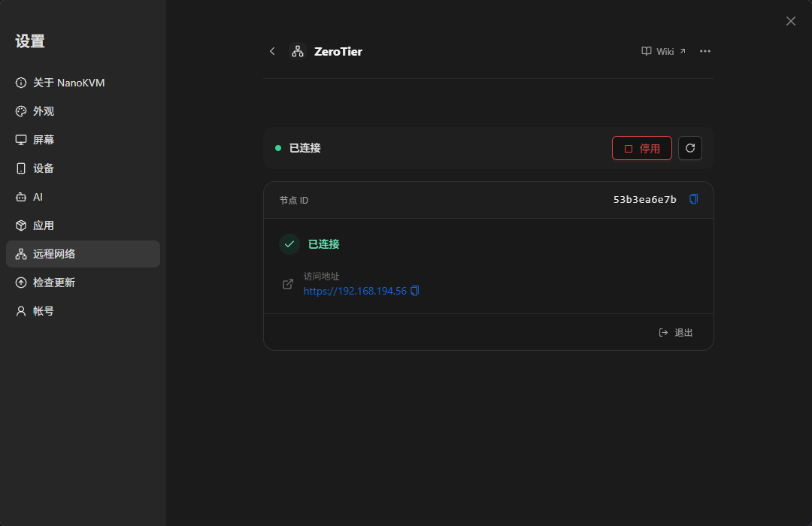Click the ZeroTier network icon in header
This screenshot has height=526, width=812.
pyautogui.click(x=298, y=51)
